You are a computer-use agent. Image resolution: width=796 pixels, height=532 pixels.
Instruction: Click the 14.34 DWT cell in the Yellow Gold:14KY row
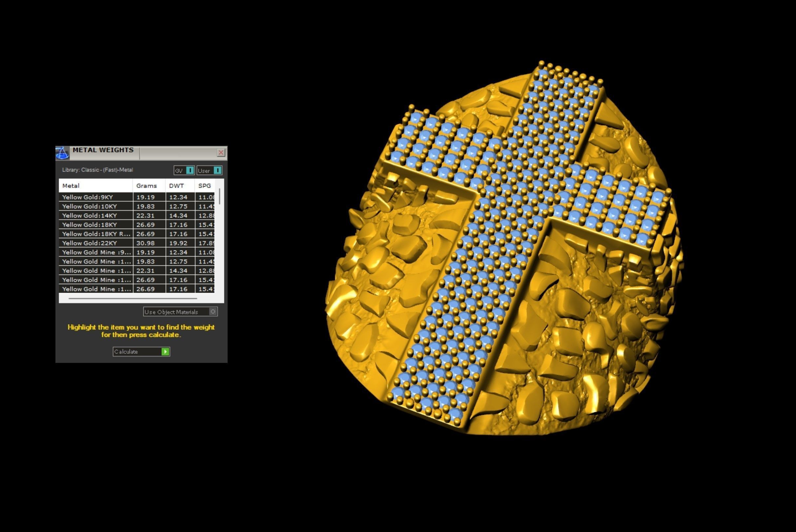point(180,215)
